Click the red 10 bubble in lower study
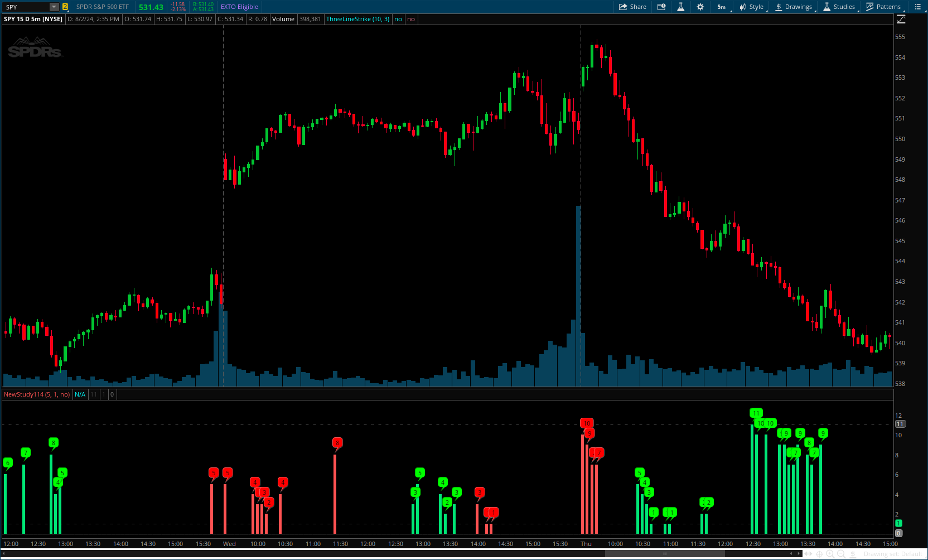Screen dimensions: 928x560 tap(587, 423)
